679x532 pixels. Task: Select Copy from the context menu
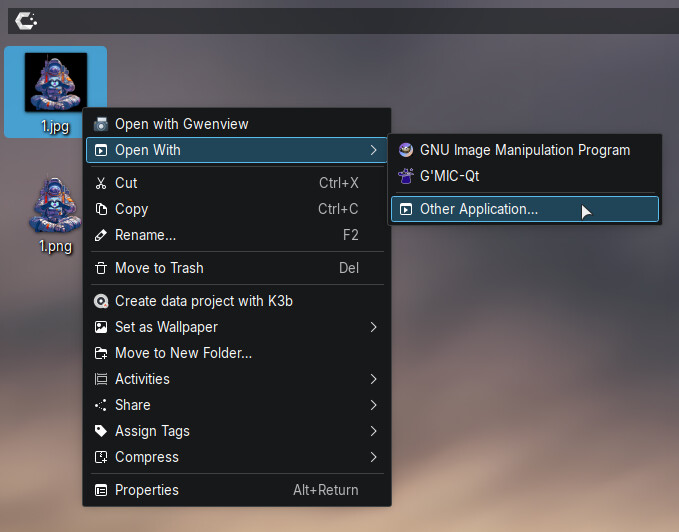point(131,209)
